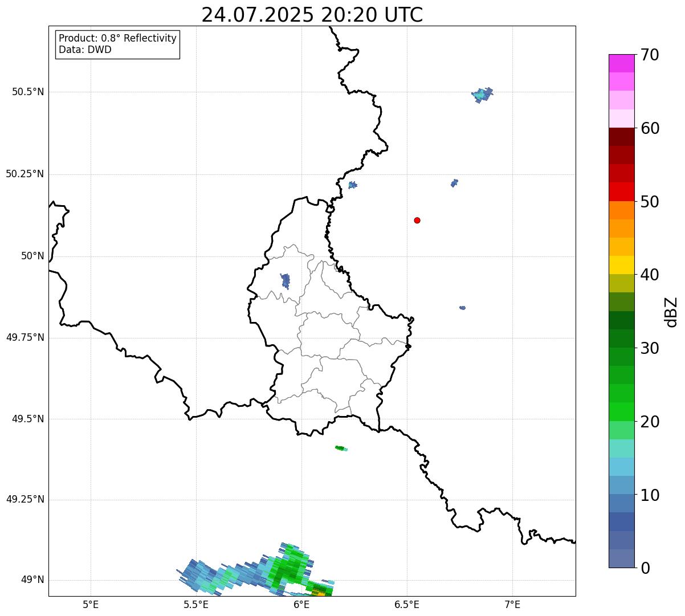Screen dimensions: 685x616
Task: Click the dBZ colorbar axis label
Action: tap(671, 312)
